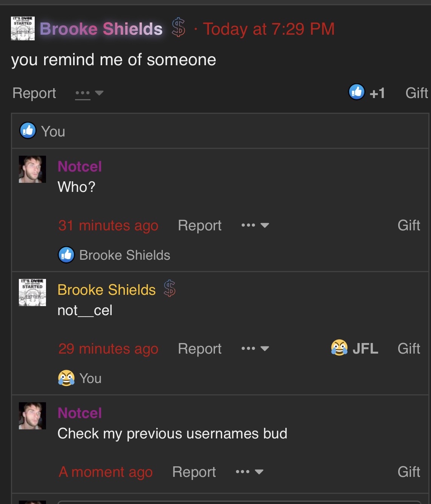
Task: Open the 'Today at 7:29 PM' timestamp link
Action: [268, 29]
